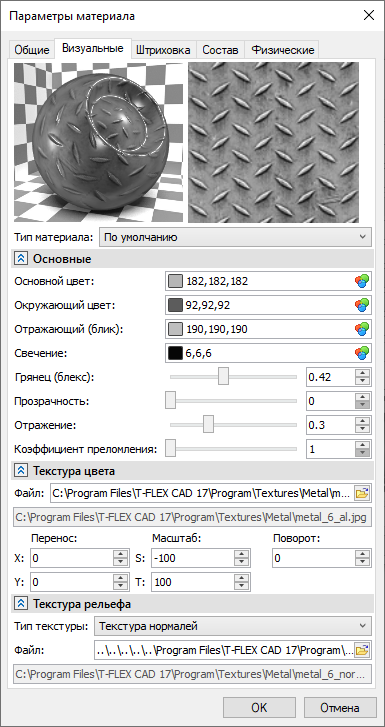Click the Перенос X input field
Viewport: 385px width, 727px height.
pos(72,558)
